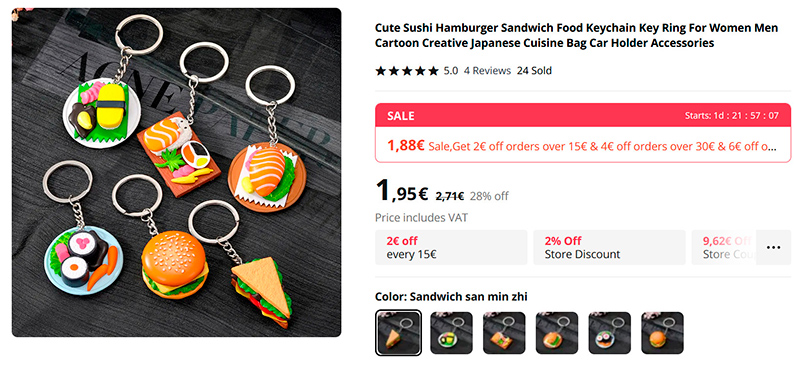Click the 2€ off every 15€ coupon
The image size is (800, 365).
(451, 248)
